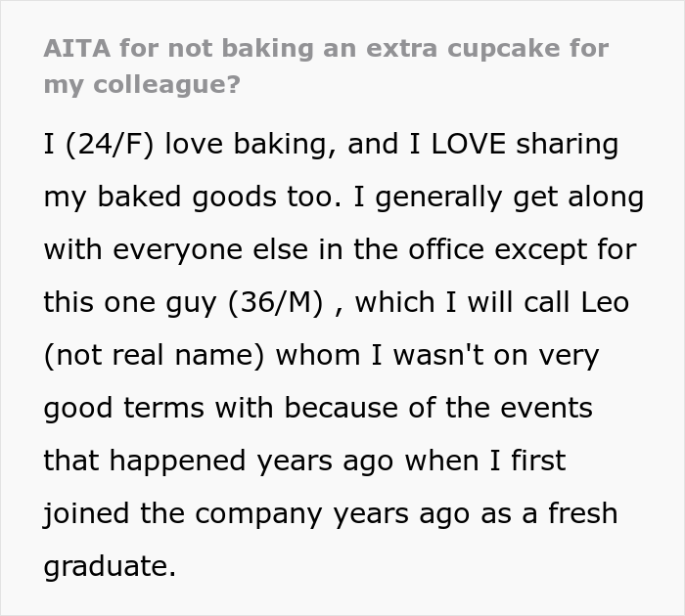Click the word "joined"
Viewport: 685px width, 616px height.
click(x=79, y=512)
